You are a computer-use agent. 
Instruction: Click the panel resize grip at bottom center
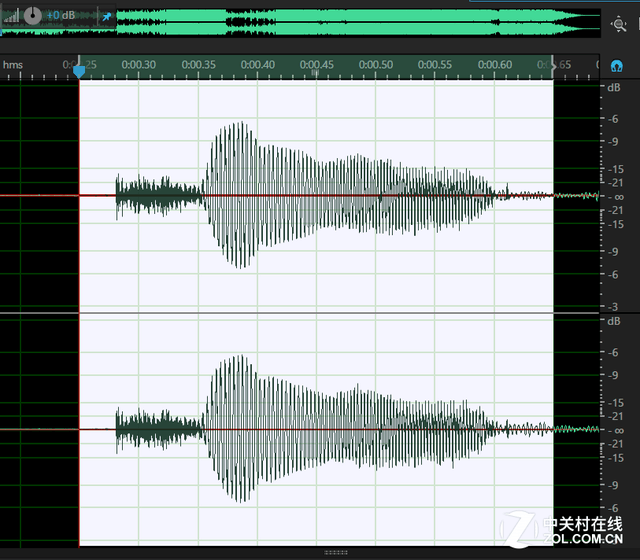(x=336, y=553)
